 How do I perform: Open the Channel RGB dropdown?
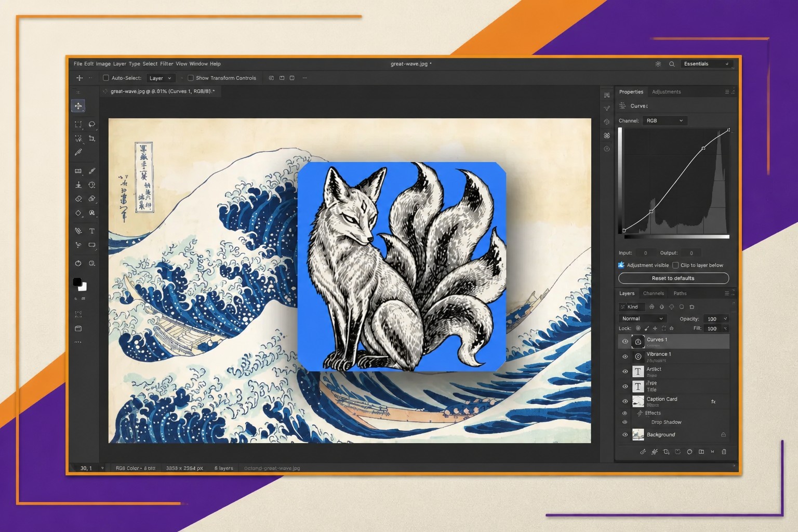(664, 121)
